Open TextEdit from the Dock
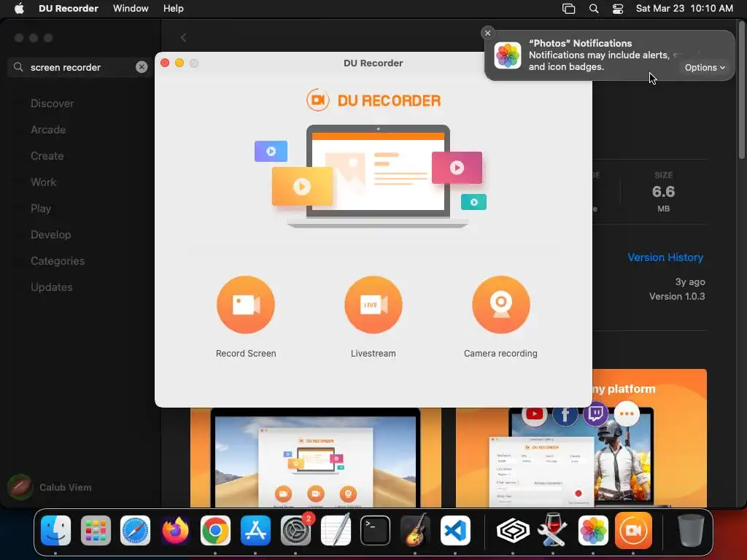Viewport: 747px width, 560px height. [336, 530]
